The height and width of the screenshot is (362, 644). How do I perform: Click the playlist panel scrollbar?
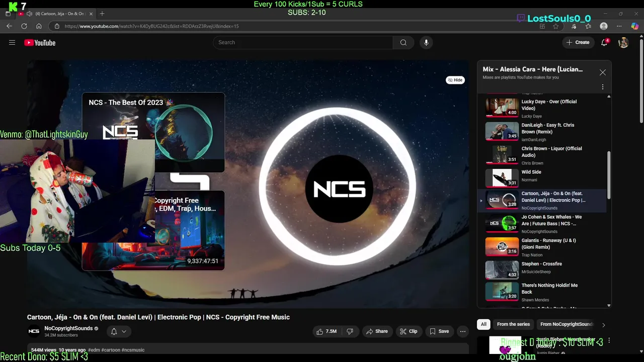[609, 175]
